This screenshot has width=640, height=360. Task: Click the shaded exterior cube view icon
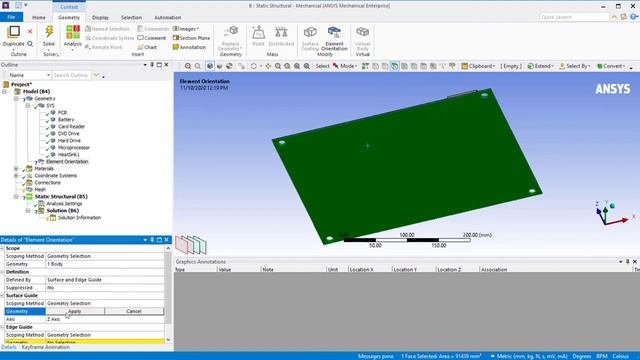tap(210, 66)
